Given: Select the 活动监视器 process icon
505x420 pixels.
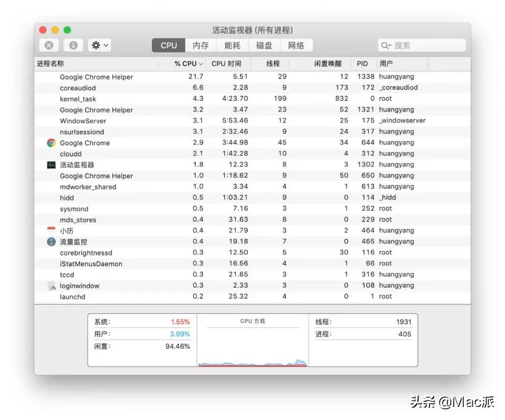Looking at the screenshot, I should (51, 164).
